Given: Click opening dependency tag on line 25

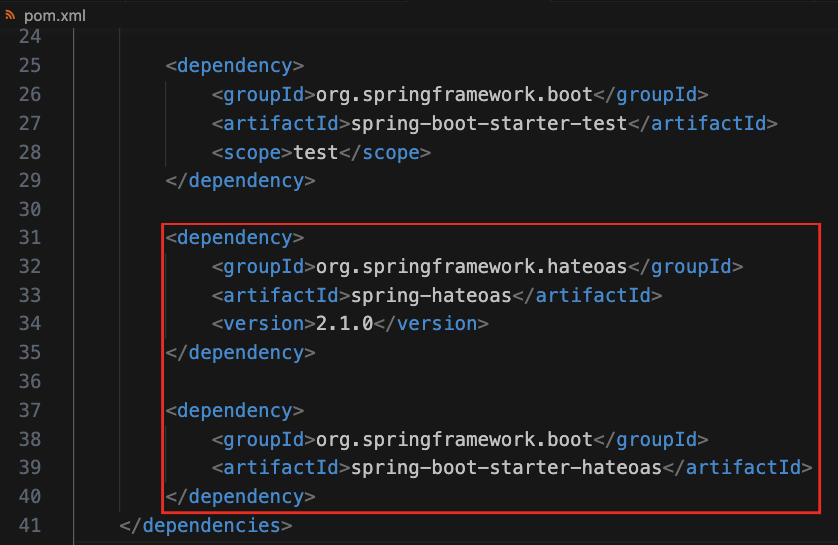Looking at the screenshot, I should point(235,66).
